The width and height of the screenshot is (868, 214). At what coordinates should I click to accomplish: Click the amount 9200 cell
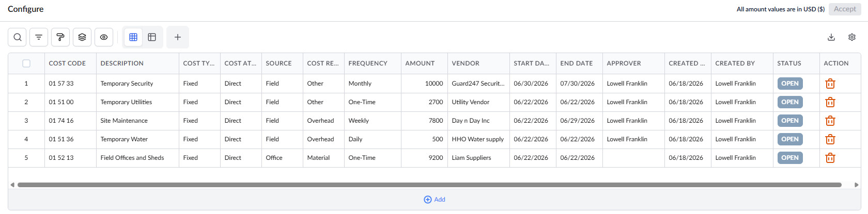coord(424,158)
